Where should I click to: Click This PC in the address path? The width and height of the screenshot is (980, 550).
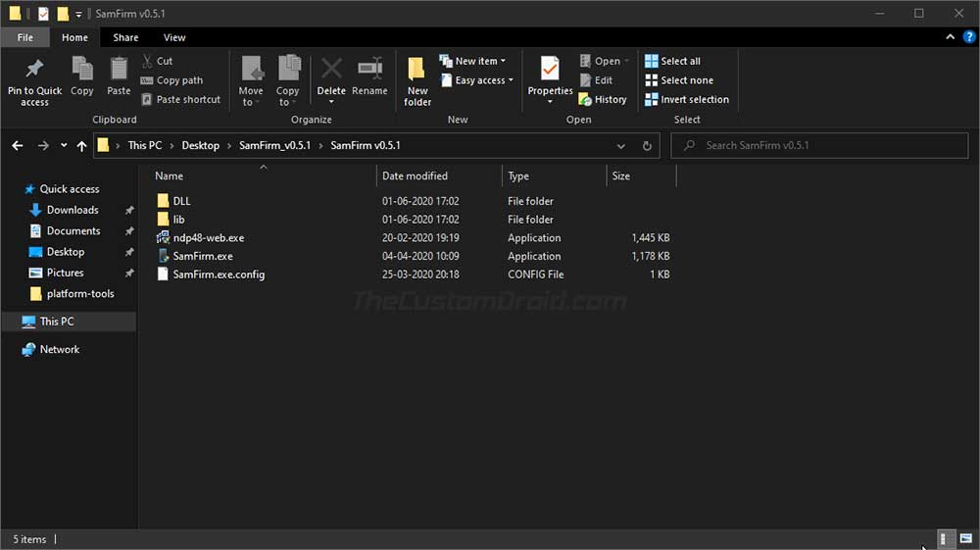[x=144, y=146]
